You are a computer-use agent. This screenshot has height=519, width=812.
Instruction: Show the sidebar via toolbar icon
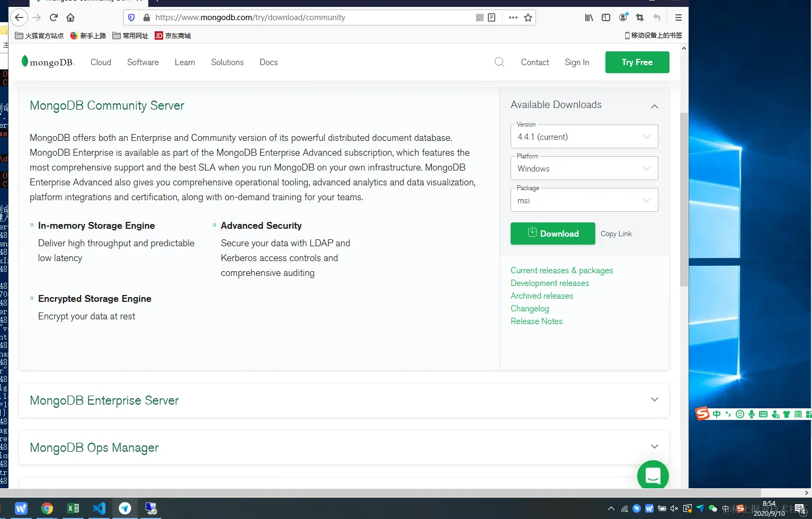click(606, 17)
